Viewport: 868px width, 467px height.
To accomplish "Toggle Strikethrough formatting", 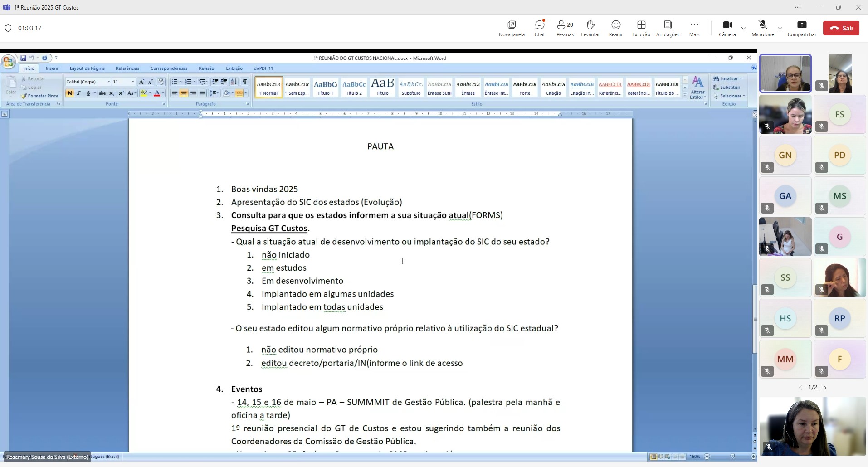I will (102, 93).
